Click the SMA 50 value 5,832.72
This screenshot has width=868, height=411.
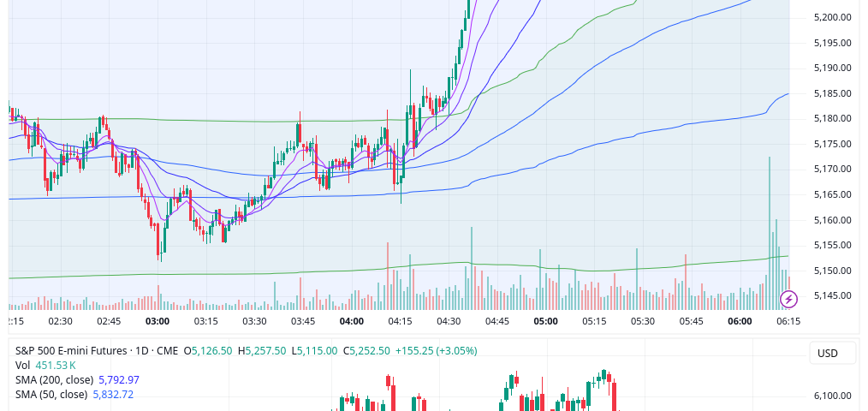pos(113,395)
